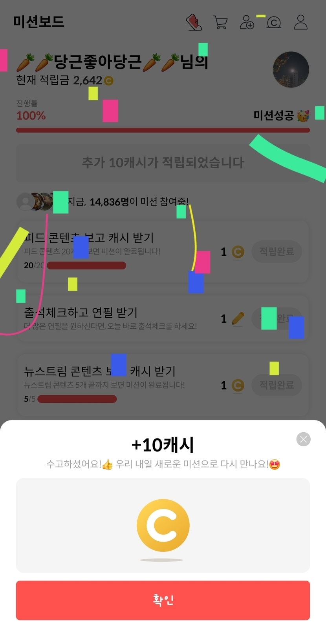
Task: Open 출석체크하고 연필 받기 mission
Action: click(x=163, y=318)
